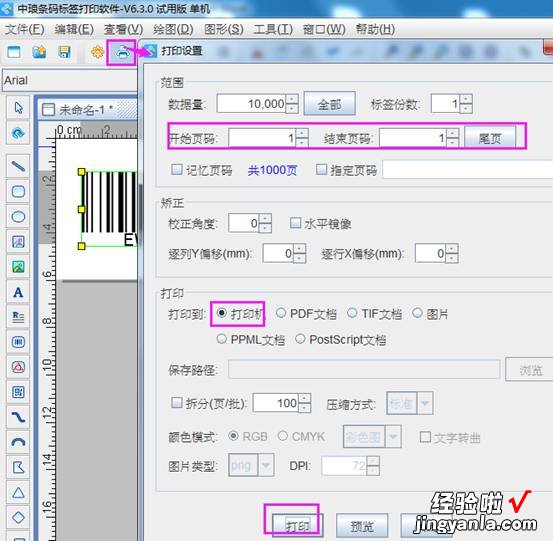Screen dimensions: 553x541
Task: Click the 标签份数 spinner arrows
Action: coord(466,104)
